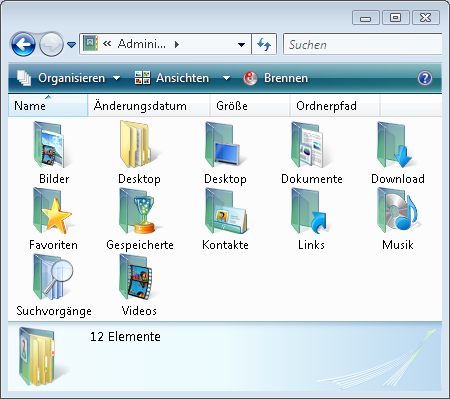
Task: Click into the Suchen search field
Action: (363, 44)
